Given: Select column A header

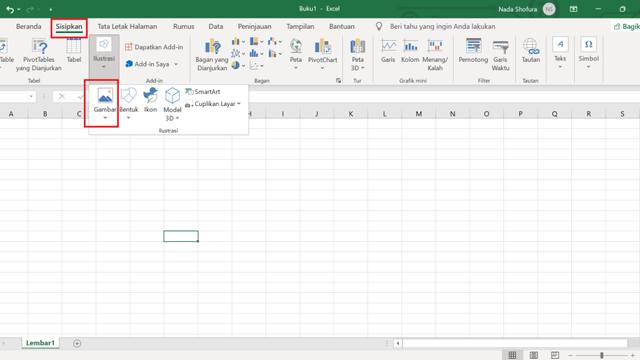Looking at the screenshot, I should 11,114.
